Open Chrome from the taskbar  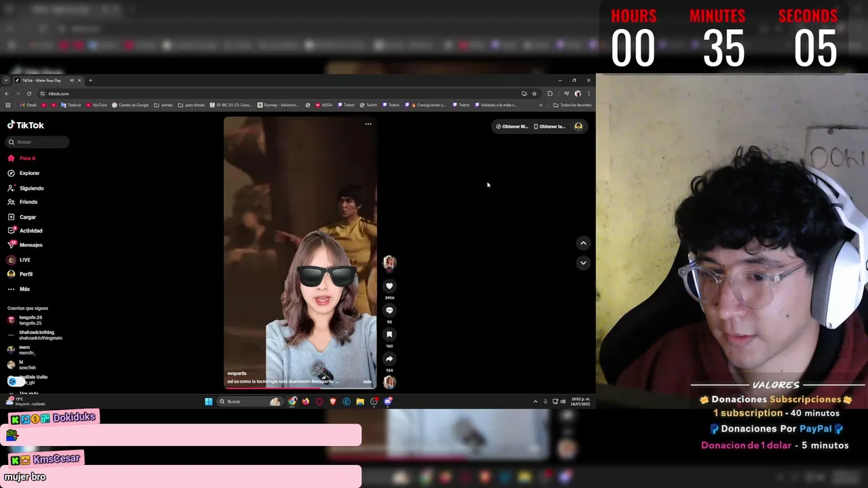coord(292,401)
